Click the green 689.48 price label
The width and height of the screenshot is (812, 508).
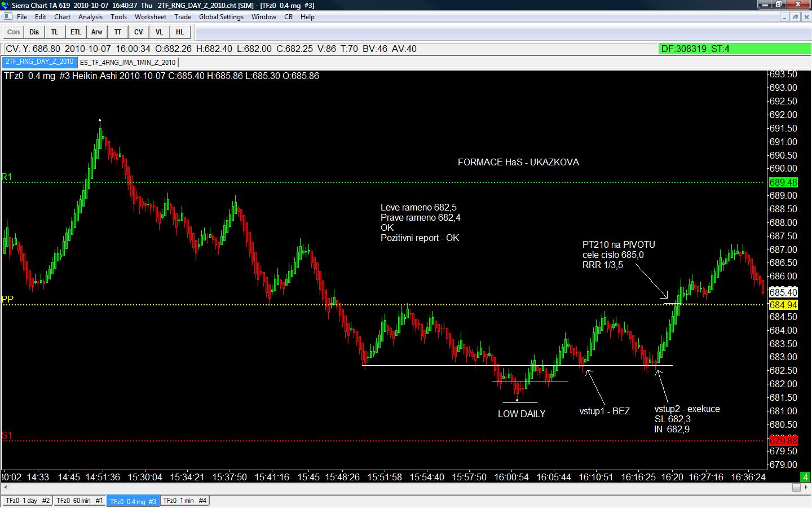784,182
